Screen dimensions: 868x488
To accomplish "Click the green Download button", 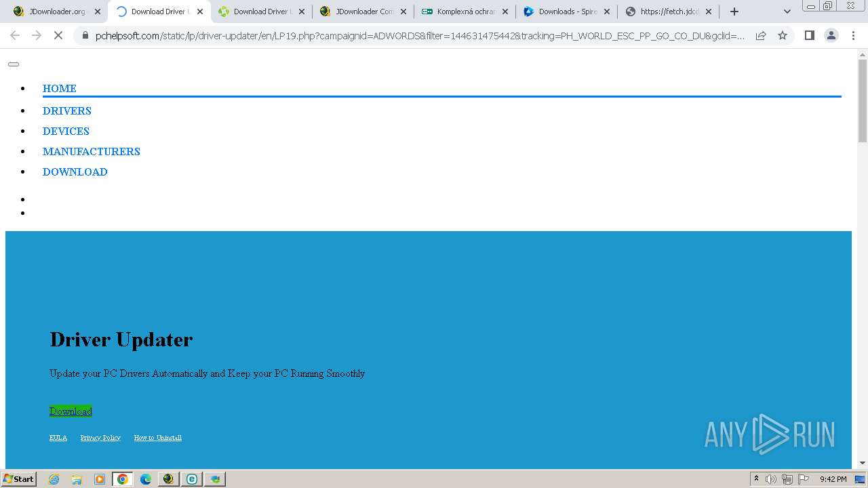I will tap(71, 411).
